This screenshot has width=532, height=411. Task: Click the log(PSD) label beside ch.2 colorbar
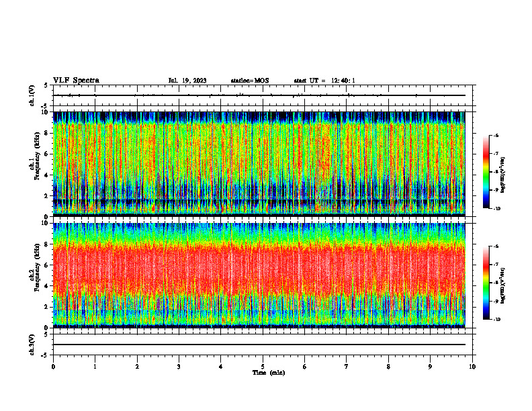(x=503, y=286)
